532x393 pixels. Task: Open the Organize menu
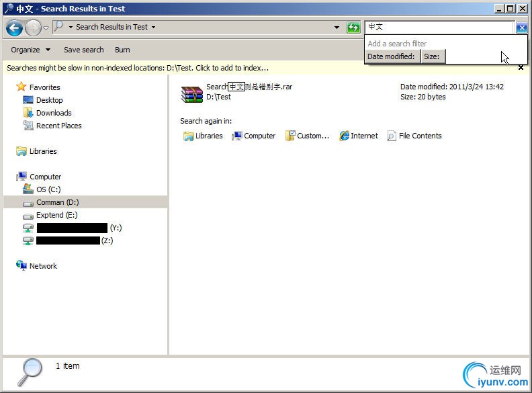tap(30, 50)
